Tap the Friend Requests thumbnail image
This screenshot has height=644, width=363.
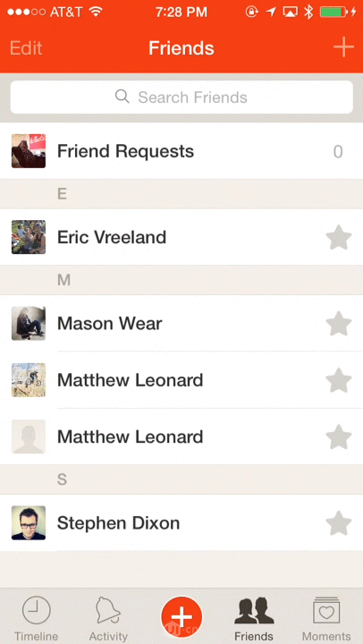[29, 151]
